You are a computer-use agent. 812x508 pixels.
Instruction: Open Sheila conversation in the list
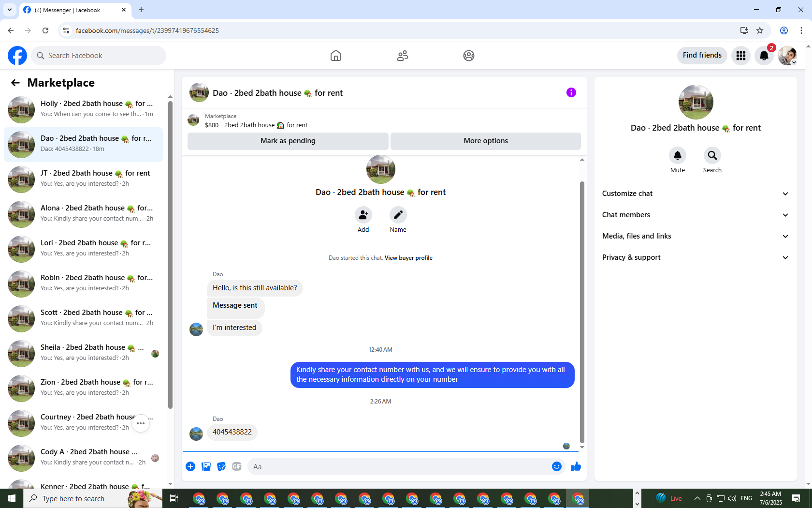(x=84, y=353)
